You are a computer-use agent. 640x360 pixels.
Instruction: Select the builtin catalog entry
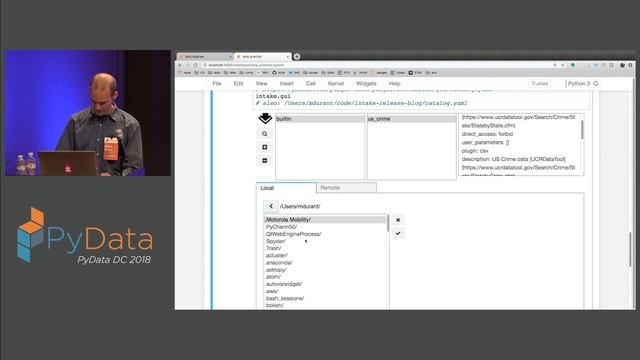(320, 119)
